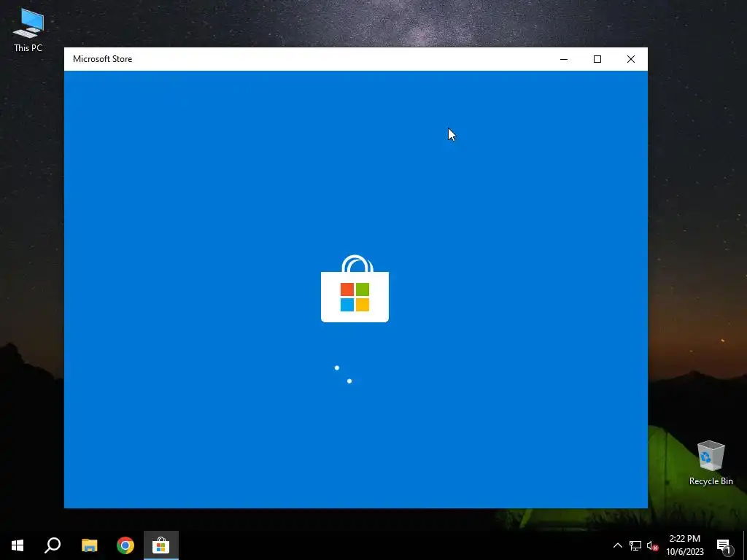Screen dimensions: 747x560
Task: Select the Microsoft Store taskbar icon
Action: coord(161,545)
